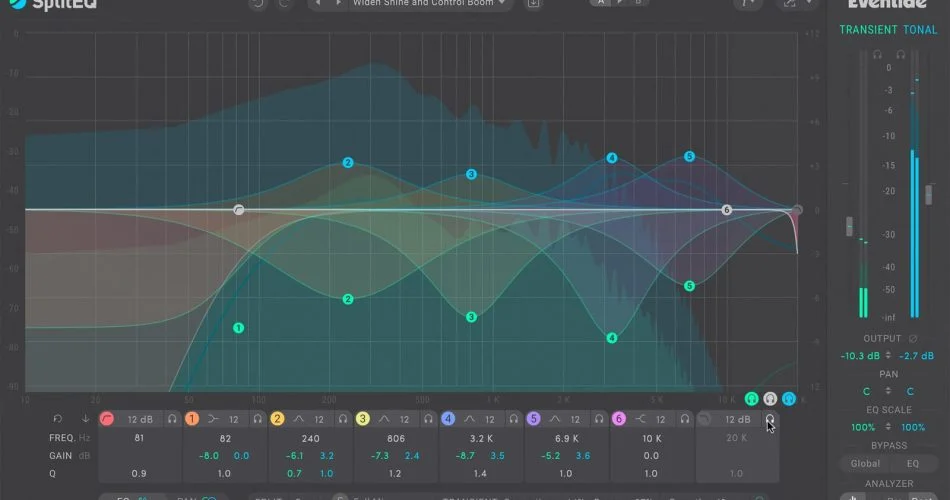
Task: Click transient EQ scale 100% value
Action: click(x=863, y=427)
